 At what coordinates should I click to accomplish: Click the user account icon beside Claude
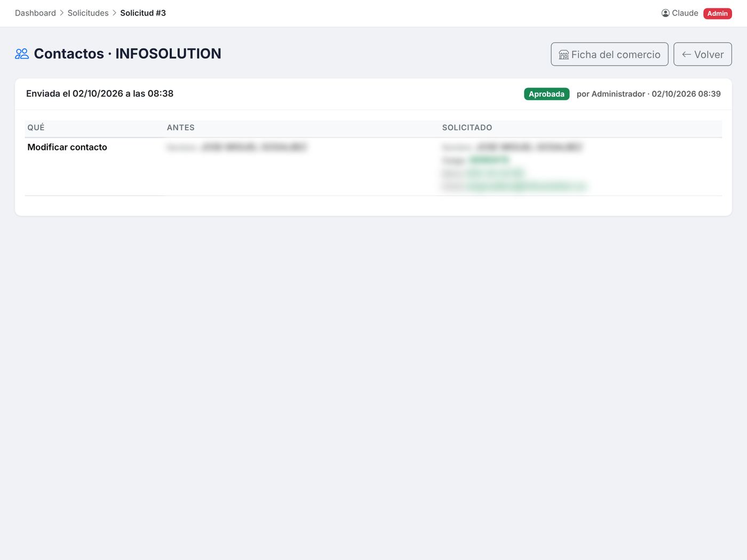coord(665,13)
